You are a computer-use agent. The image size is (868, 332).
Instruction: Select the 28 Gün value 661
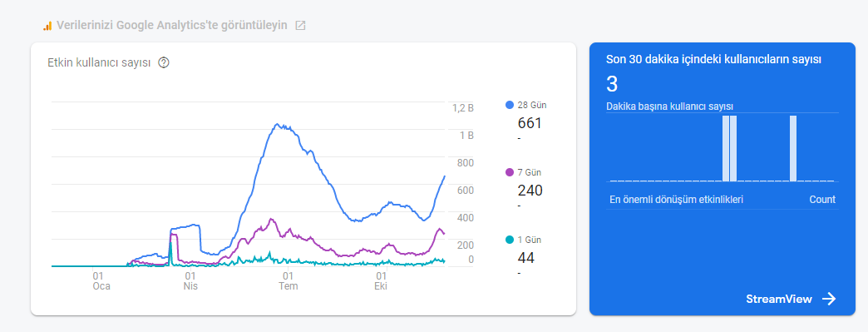pos(530,123)
